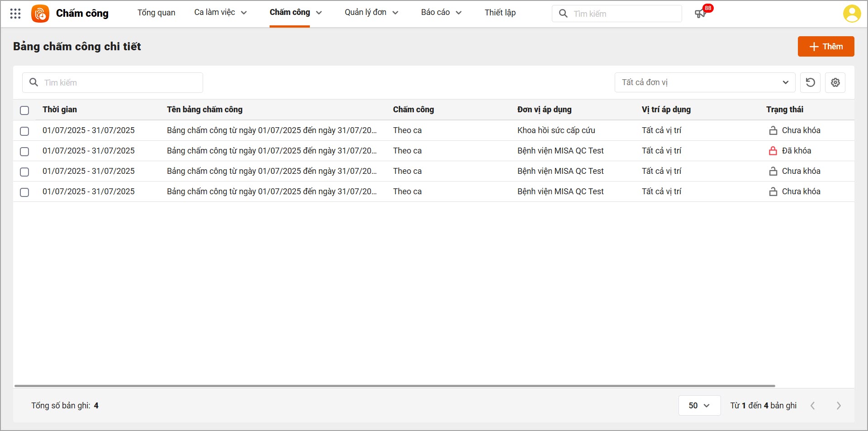Click the Chấm công fingerprint logo

coord(40,14)
